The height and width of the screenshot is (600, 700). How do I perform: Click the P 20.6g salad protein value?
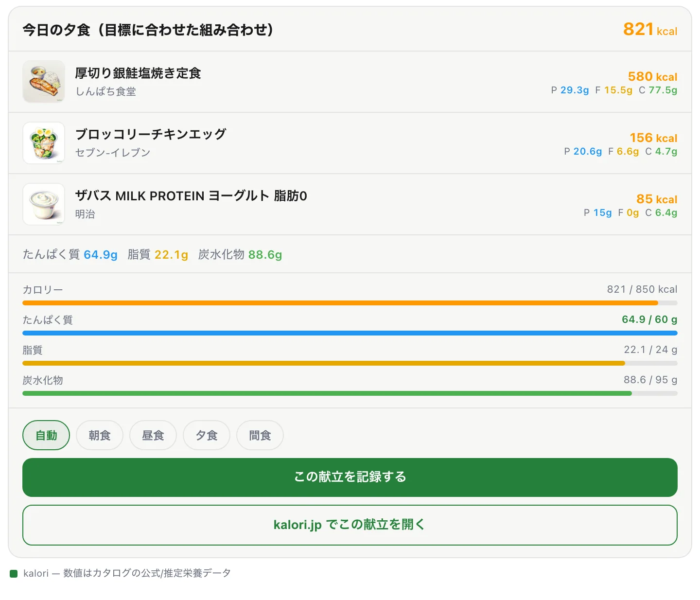pos(583,151)
